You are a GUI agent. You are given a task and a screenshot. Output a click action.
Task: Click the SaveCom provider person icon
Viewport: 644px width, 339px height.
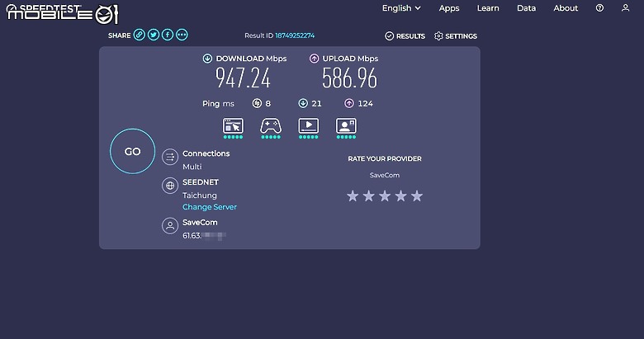(x=170, y=226)
